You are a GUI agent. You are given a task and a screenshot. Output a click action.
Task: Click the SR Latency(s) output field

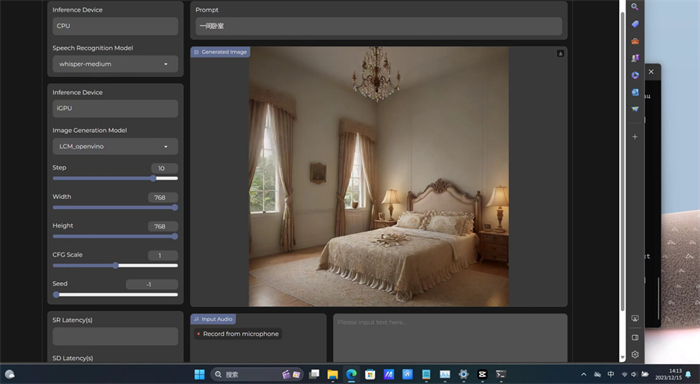[x=115, y=336]
